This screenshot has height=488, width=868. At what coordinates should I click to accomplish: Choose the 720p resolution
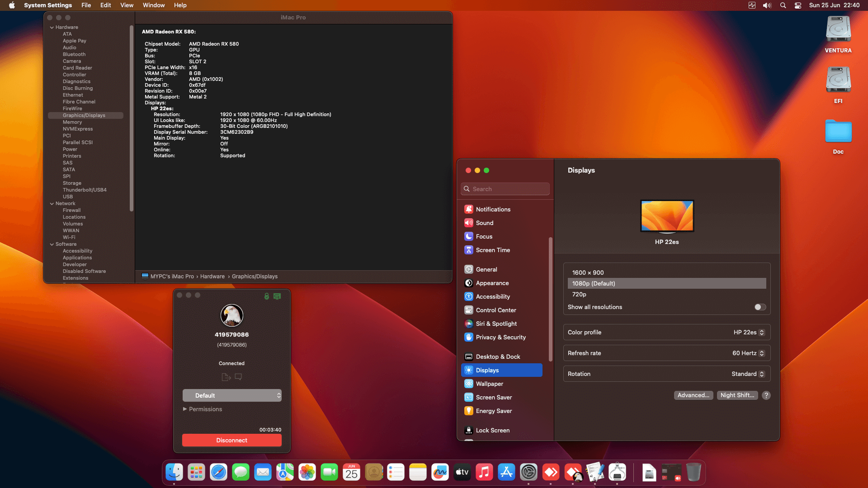click(667, 294)
